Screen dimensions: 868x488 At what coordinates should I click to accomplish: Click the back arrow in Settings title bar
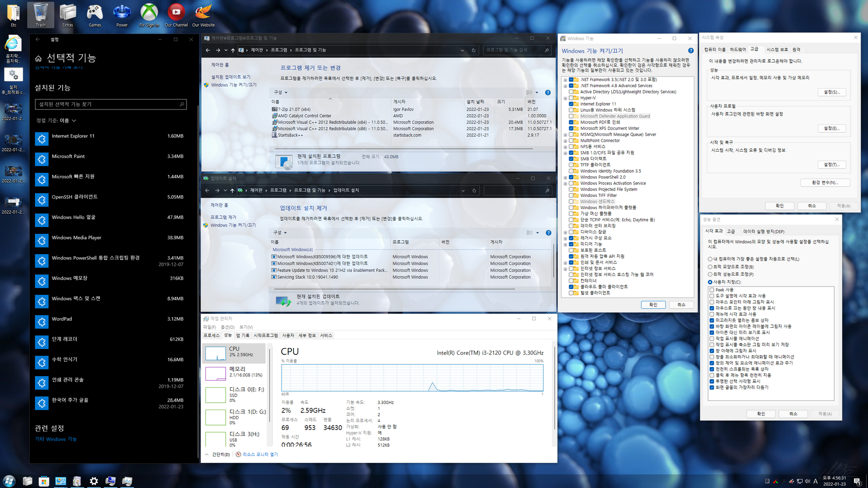pyautogui.click(x=38, y=39)
